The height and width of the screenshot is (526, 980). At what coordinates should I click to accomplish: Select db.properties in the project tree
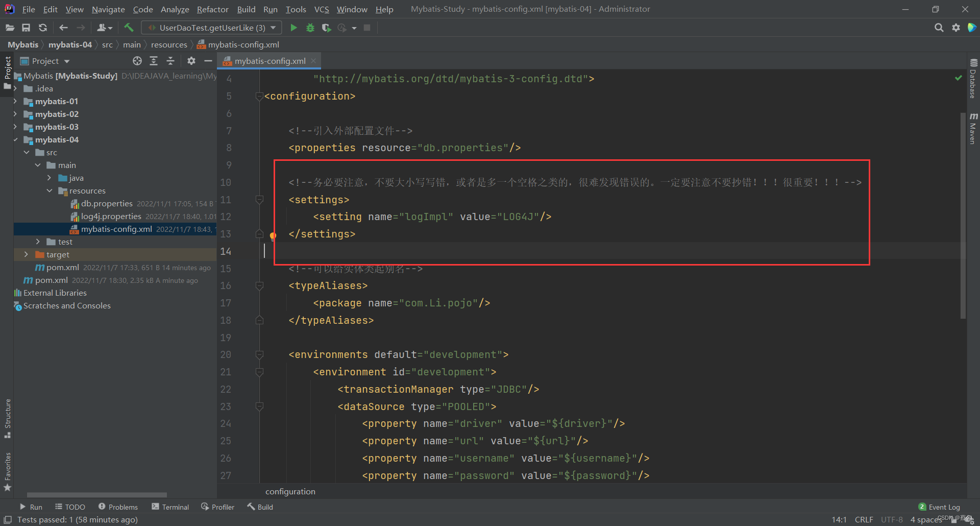[x=107, y=203]
